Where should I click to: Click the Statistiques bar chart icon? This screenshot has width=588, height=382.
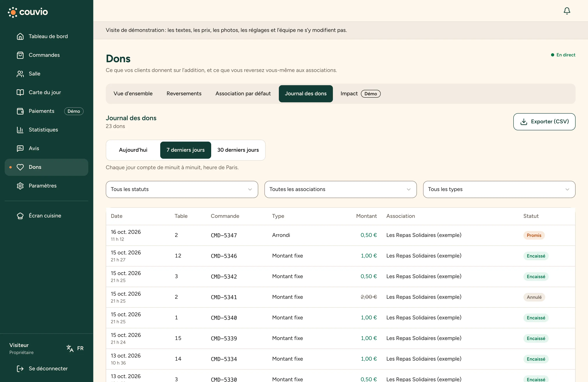click(x=20, y=130)
